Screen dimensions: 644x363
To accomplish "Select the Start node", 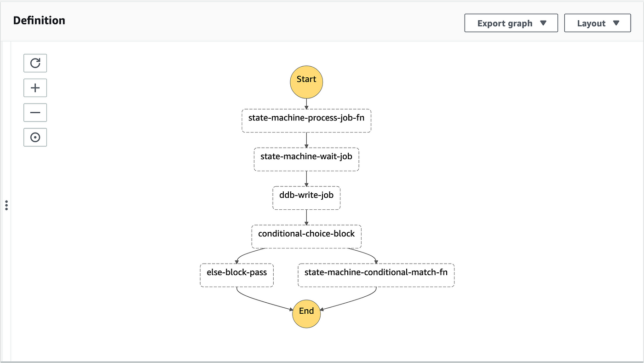I will tap(306, 82).
